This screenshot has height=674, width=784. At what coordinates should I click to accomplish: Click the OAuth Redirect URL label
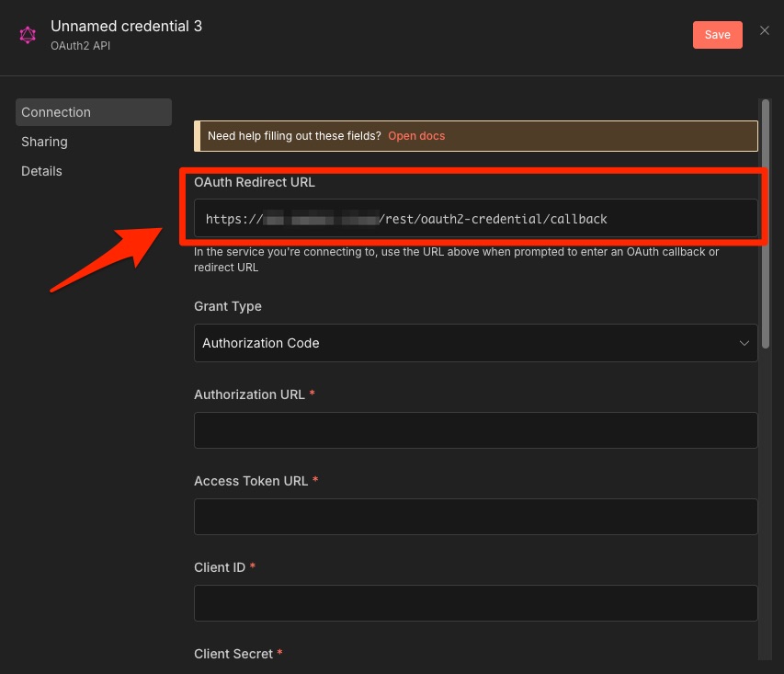pos(255,182)
